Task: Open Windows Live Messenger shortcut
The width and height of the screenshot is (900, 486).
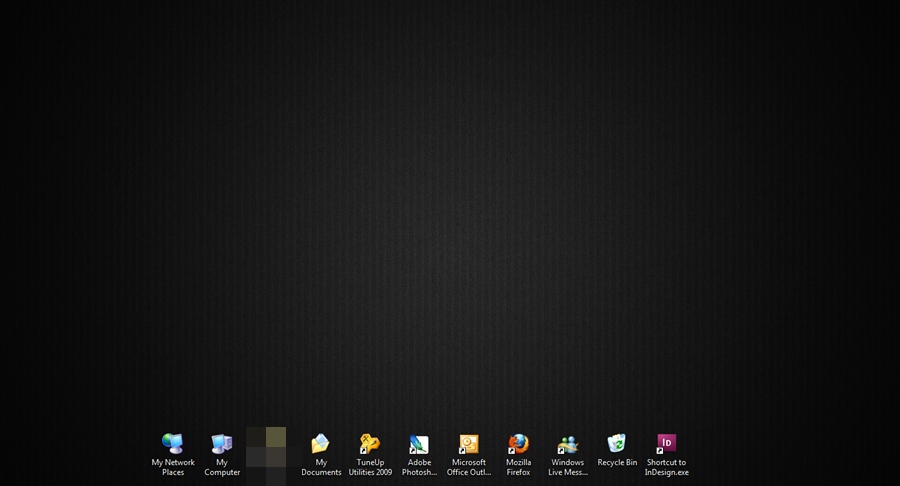Action: pos(568,444)
